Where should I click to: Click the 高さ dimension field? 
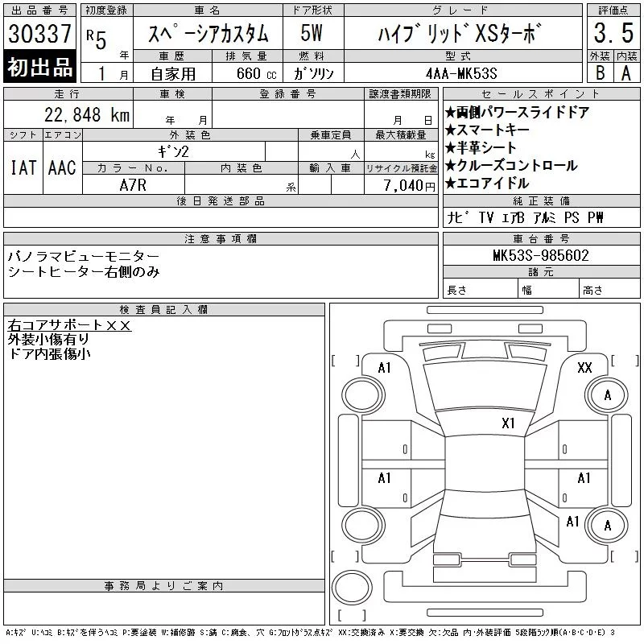[609, 289]
